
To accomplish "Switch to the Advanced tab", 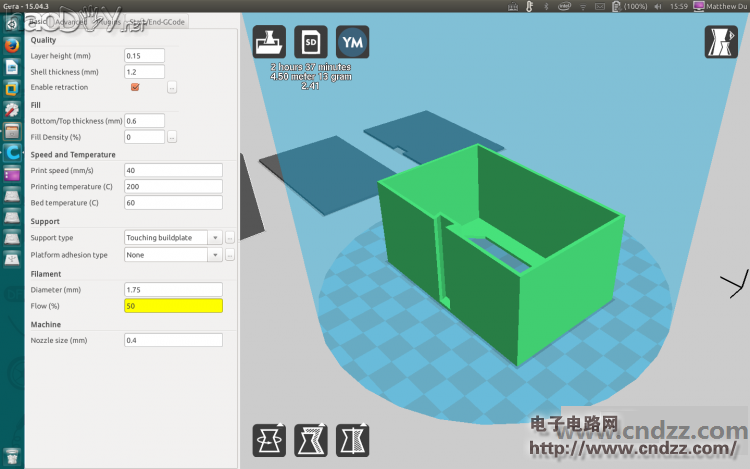I will (x=71, y=21).
